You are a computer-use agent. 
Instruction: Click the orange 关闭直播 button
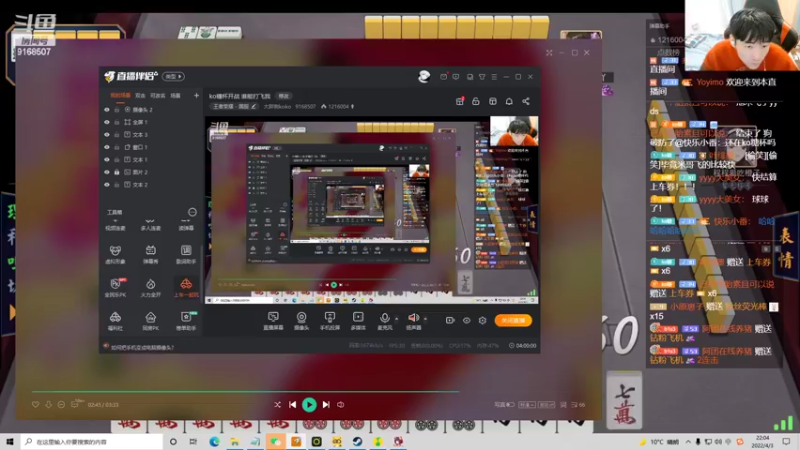pos(513,320)
